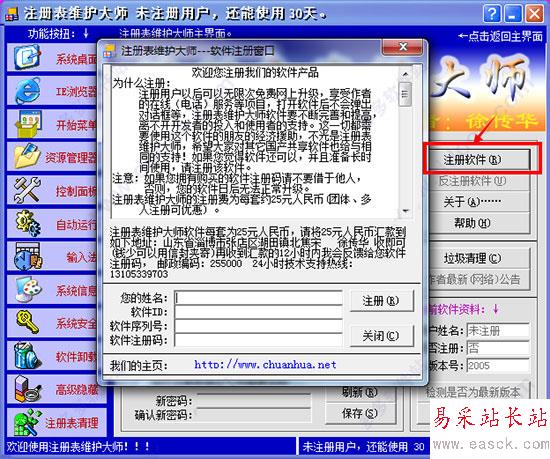
Task: Click the 垃圾清理(C) button
Action: (x=479, y=258)
